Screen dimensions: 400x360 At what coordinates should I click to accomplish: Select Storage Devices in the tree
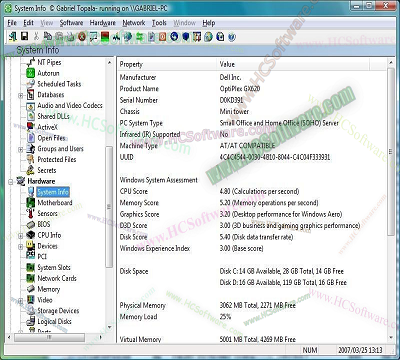[58, 311]
